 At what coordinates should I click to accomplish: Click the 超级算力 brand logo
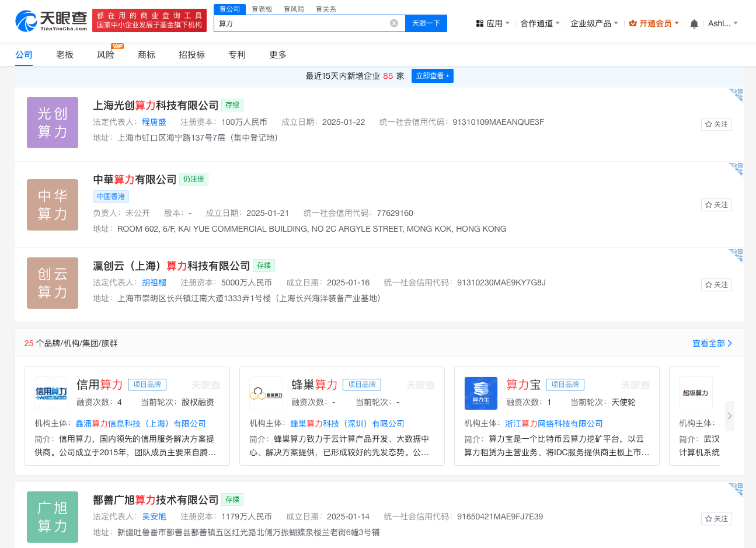coord(696,393)
